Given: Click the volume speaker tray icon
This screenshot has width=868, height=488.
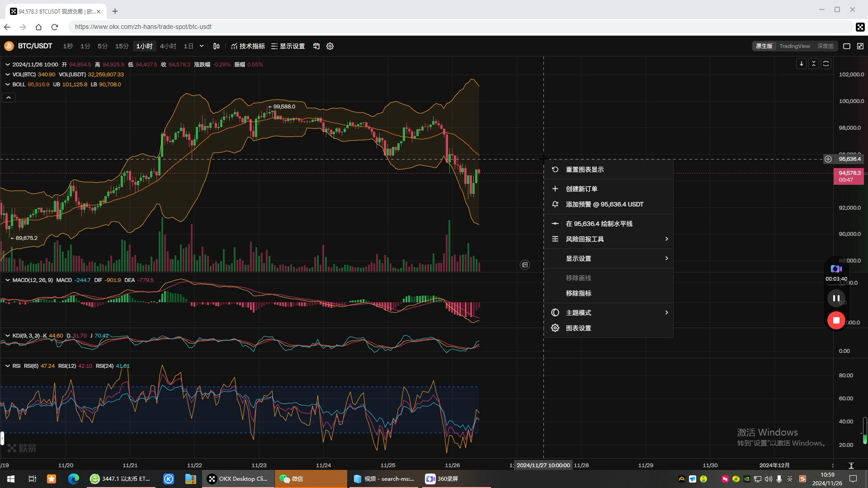Looking at the screenshot, I should (768, 479).
